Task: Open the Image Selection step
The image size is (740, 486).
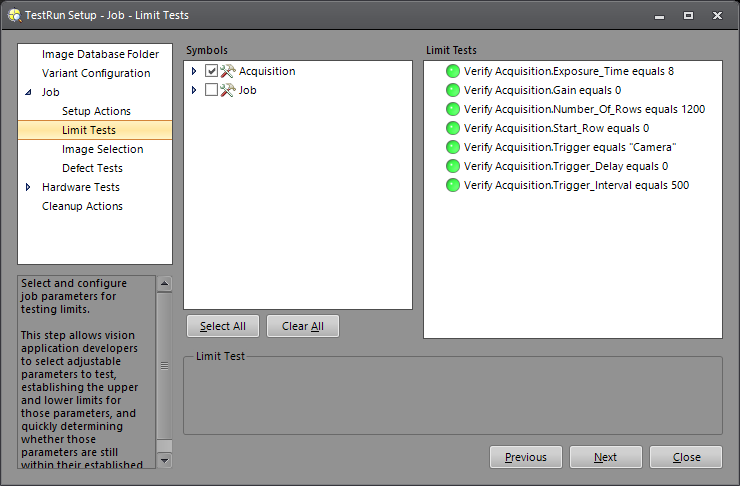Action: click(102, 149)
